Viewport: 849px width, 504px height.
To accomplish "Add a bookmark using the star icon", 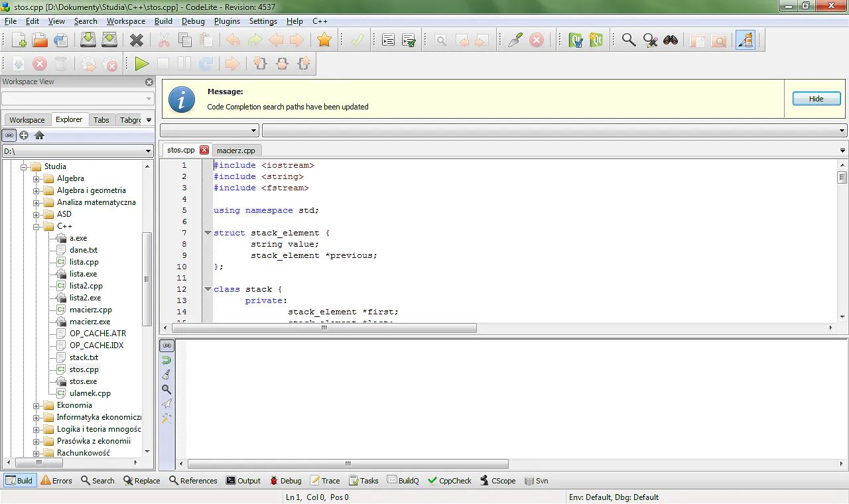I will point(324,40).
